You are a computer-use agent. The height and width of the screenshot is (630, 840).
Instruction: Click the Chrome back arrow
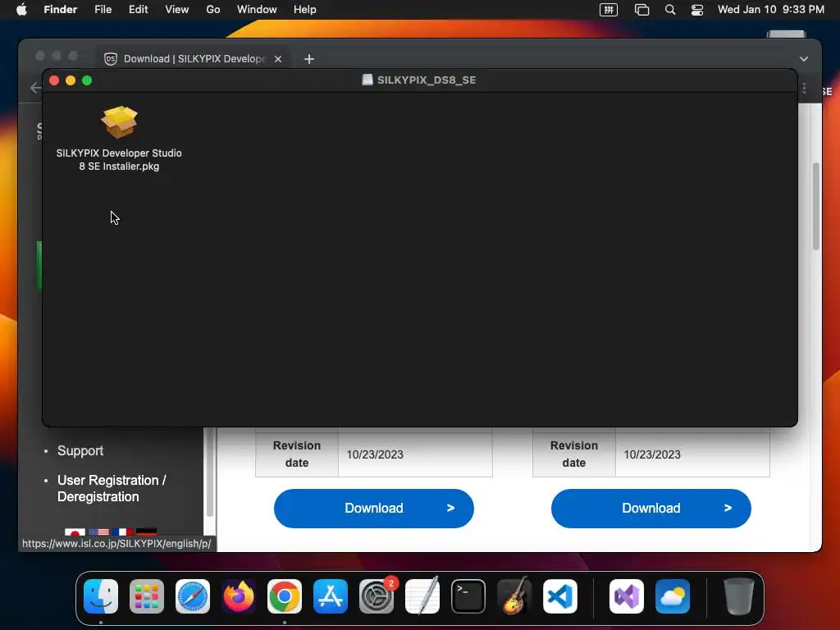coord(35,87)
